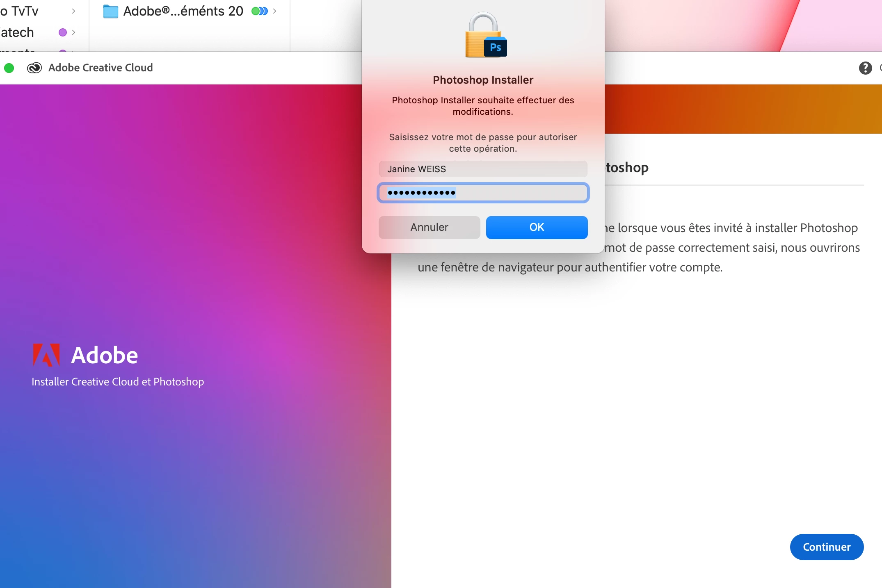Focus the Janine WEISS username field
The width and height of the screenshot is (882, 588).
483,169
